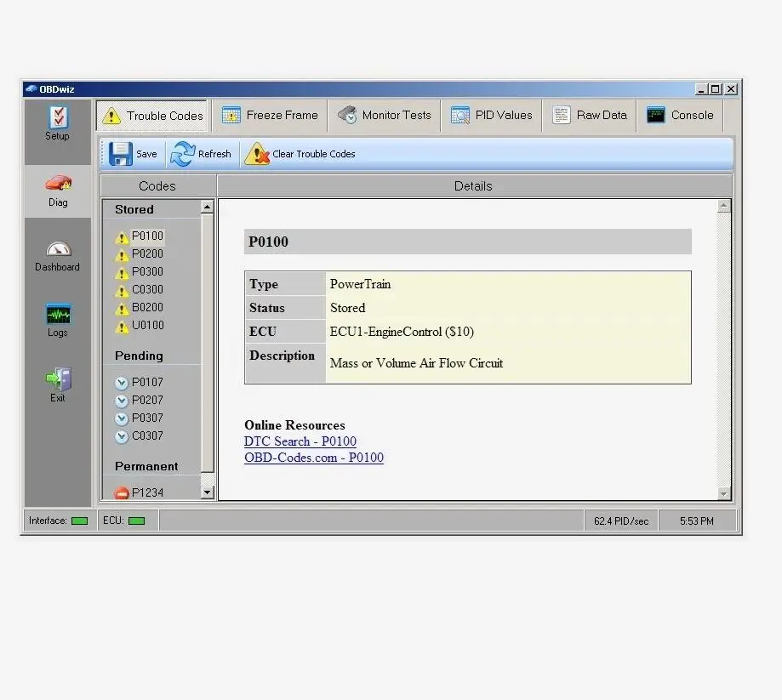Click codes list scroll down arrow
This screenshot has height=700, width=782.
[x=208, y=492]
